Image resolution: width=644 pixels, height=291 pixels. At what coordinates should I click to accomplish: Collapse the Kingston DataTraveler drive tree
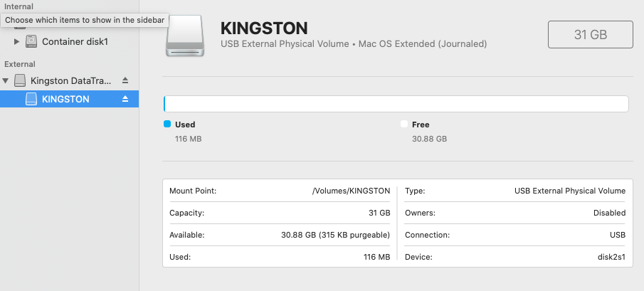pyautogui.click(x=6, y=81)
